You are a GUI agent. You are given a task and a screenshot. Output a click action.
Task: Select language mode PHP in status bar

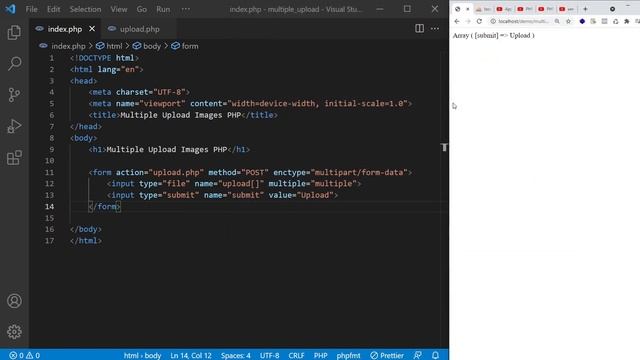(x=320, y=355)
